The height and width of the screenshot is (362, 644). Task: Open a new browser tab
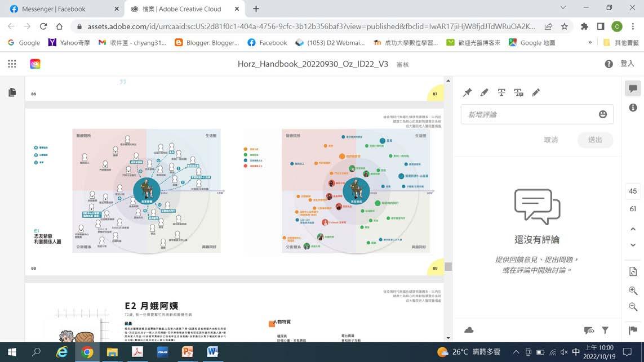256,8
